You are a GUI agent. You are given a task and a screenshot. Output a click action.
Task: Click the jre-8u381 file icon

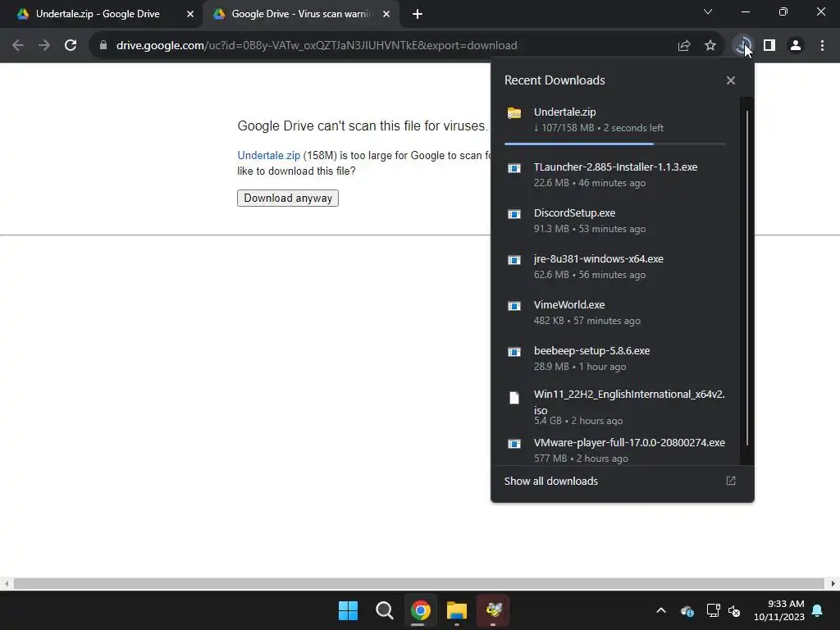[x=514, y=260]
